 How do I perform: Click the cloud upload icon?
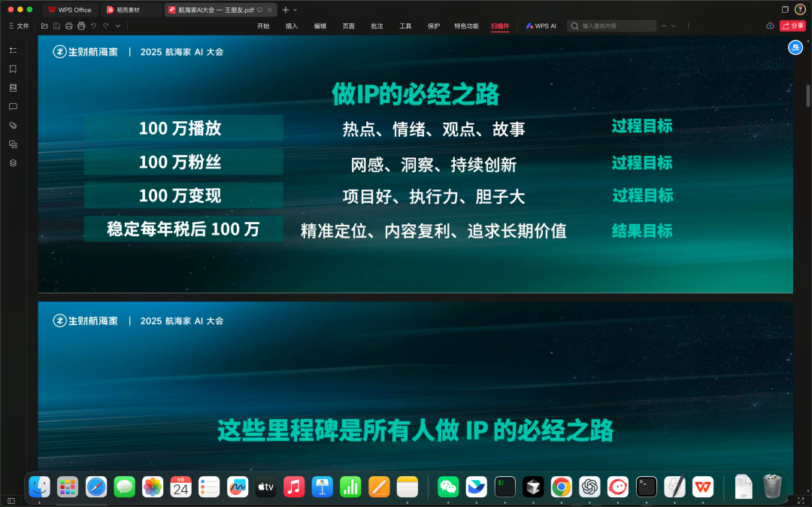(770, 26)
